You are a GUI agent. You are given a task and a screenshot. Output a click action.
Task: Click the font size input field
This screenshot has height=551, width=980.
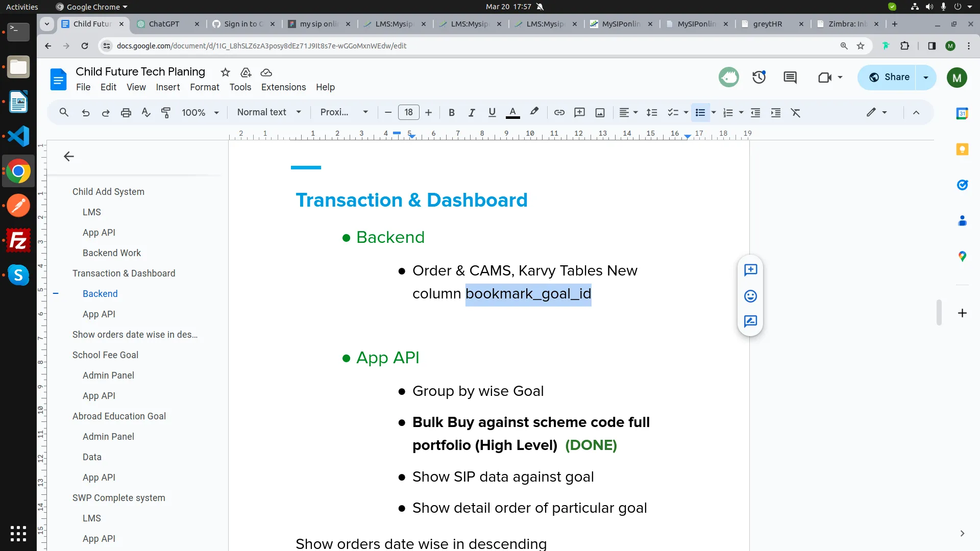[x=408, y=112]
